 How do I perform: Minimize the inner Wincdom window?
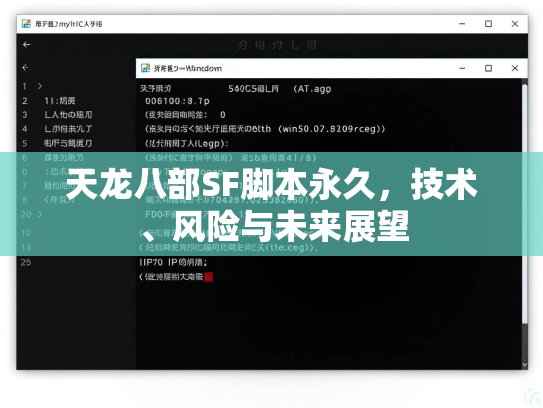coord(462,68)
